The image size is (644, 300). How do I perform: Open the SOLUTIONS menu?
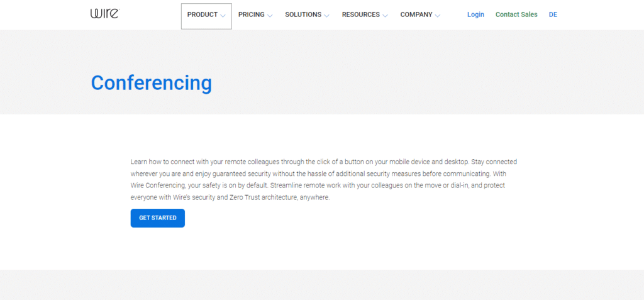click(x=303, y=14)
